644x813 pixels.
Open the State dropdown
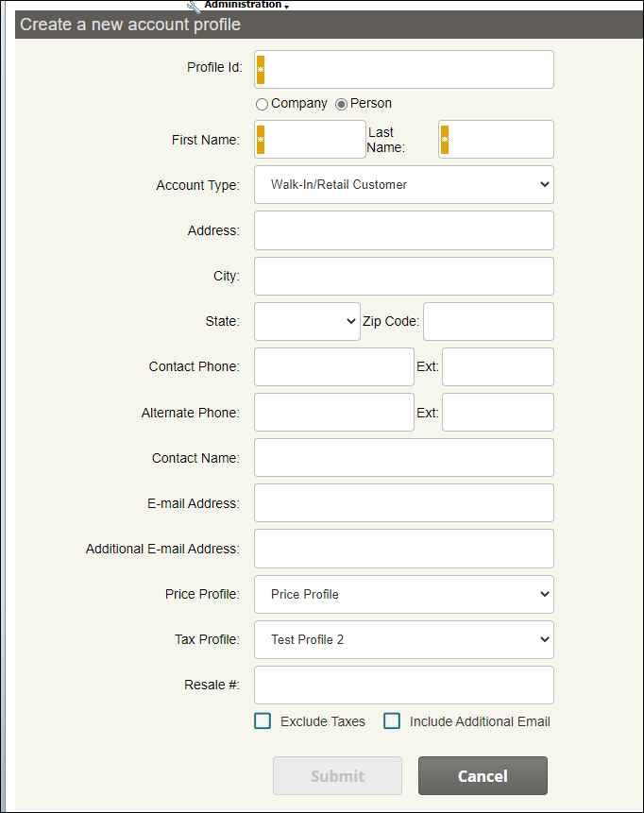[307, 322]
